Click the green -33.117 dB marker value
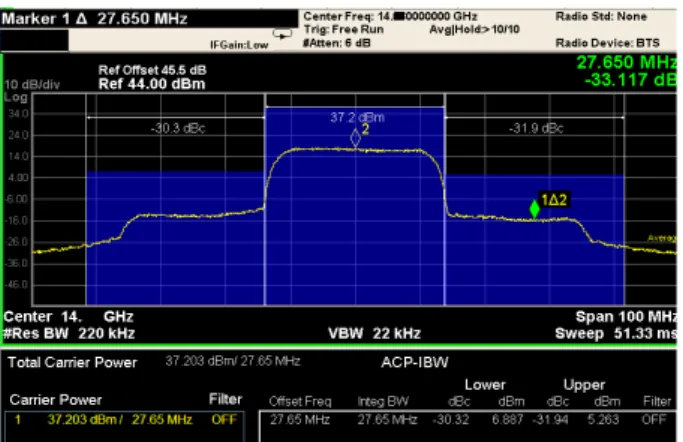 point(630,80)
